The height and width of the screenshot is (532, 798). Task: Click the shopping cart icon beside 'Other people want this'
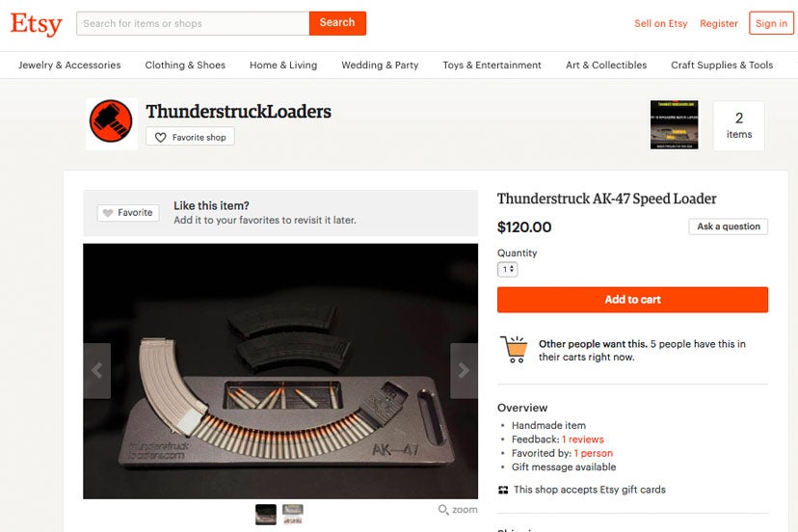(x=514, y=349)
